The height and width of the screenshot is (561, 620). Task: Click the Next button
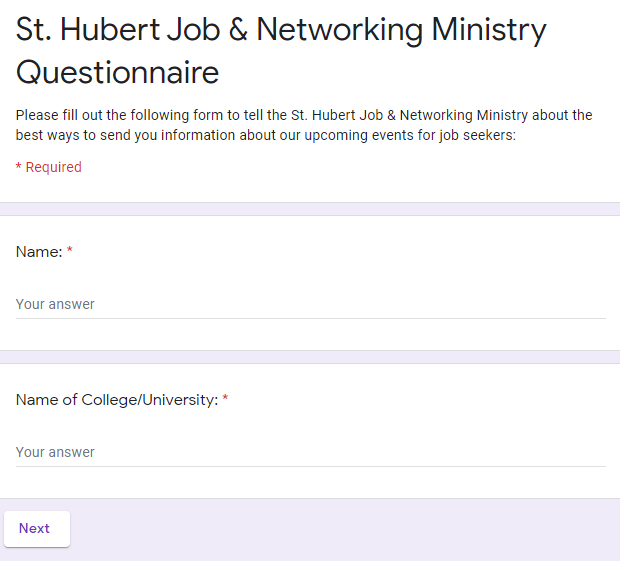coord(36,529)
